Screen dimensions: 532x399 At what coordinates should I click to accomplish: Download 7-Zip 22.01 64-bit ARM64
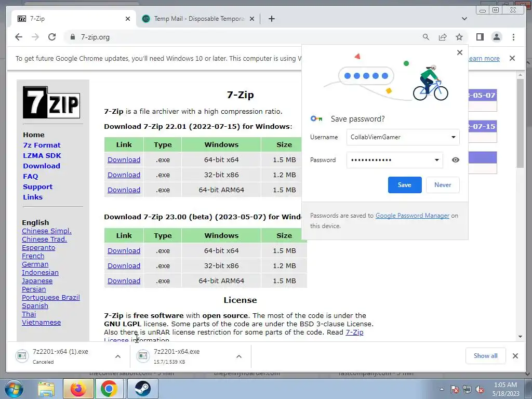click(x=124, y=190)
